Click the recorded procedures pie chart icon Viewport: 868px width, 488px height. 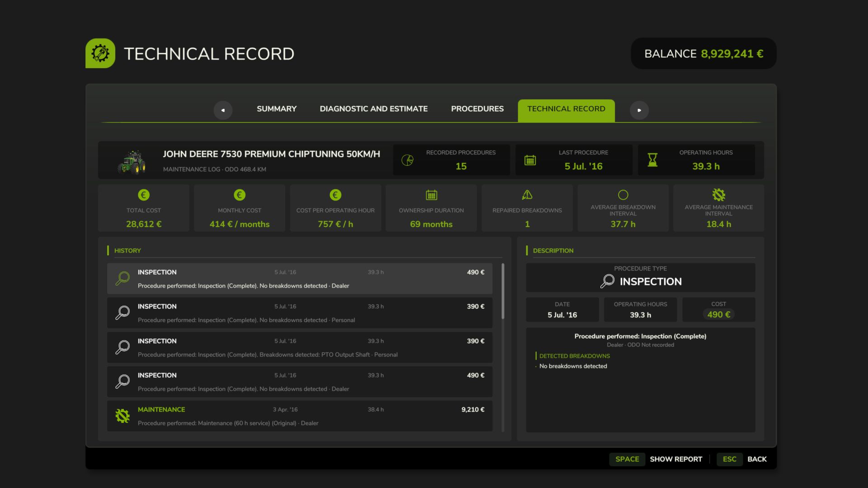point(407,160)
